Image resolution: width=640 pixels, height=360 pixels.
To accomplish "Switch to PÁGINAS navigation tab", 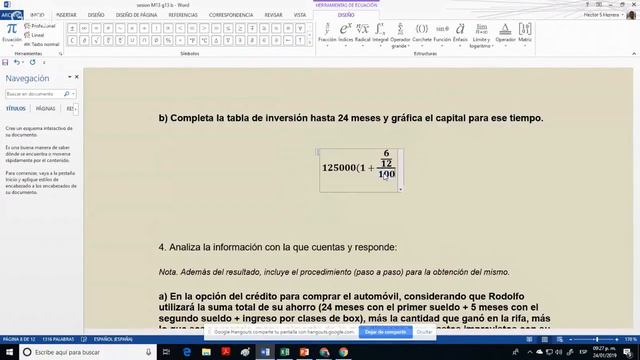I will [45, 109].
